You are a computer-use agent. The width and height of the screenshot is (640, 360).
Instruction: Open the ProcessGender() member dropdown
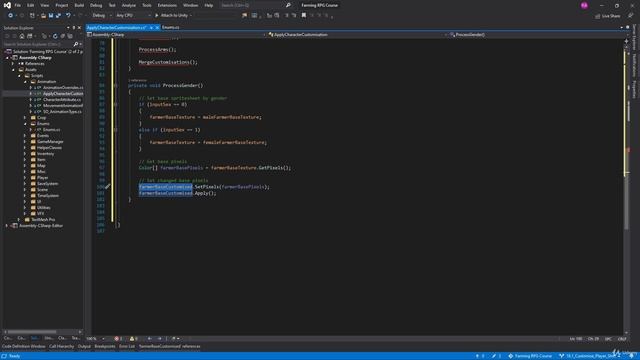click(x=535, y=35)
